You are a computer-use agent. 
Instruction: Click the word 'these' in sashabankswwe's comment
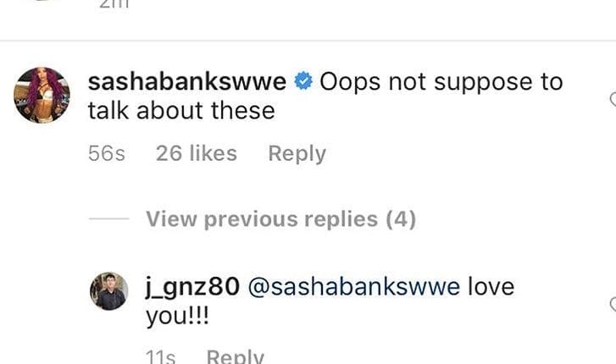(x=243, y=110)
